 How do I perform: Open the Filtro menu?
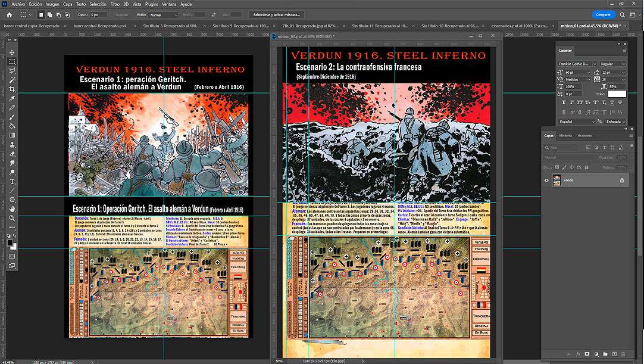pyautogui.click(x=115, y=4)
